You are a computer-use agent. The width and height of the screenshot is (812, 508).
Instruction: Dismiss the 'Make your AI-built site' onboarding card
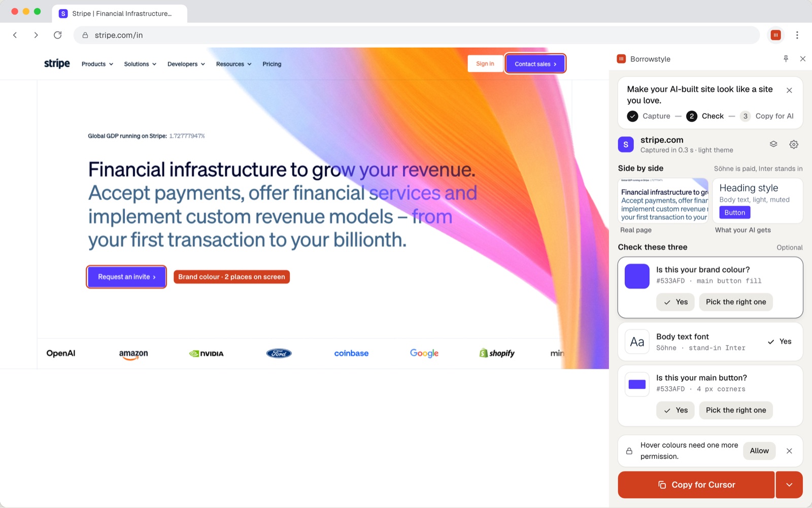click(x=789, y=90)
